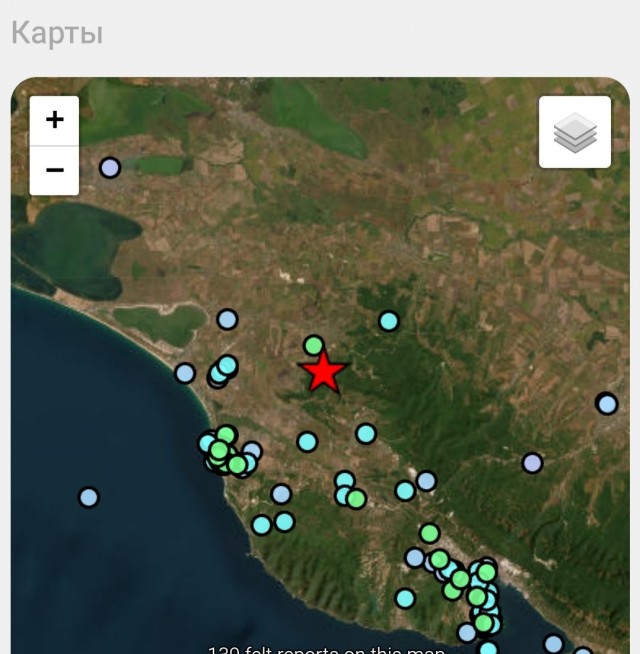Select the cyan dot directly south of the star

pos(307,442)
